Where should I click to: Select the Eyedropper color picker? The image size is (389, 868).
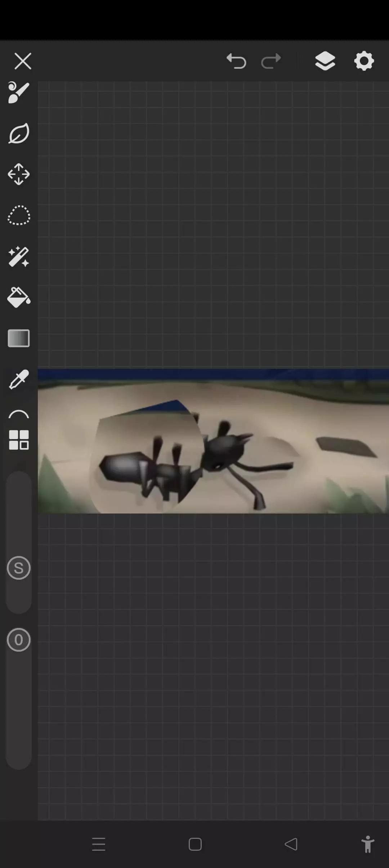point(19,379)
